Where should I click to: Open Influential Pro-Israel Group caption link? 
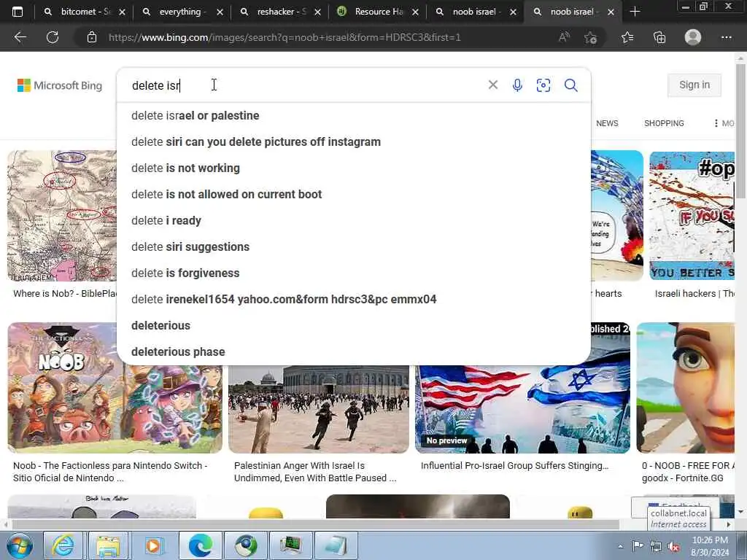coord(514,466)
